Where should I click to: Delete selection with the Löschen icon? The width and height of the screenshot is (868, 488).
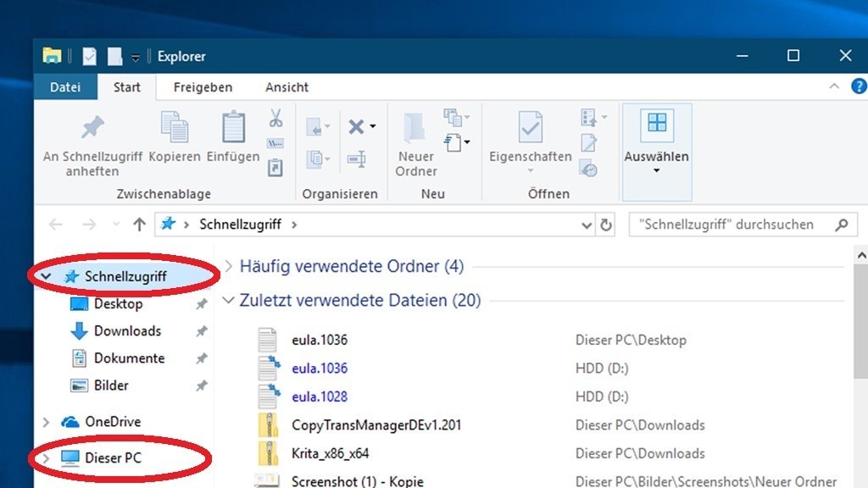[x=357, y=127]
